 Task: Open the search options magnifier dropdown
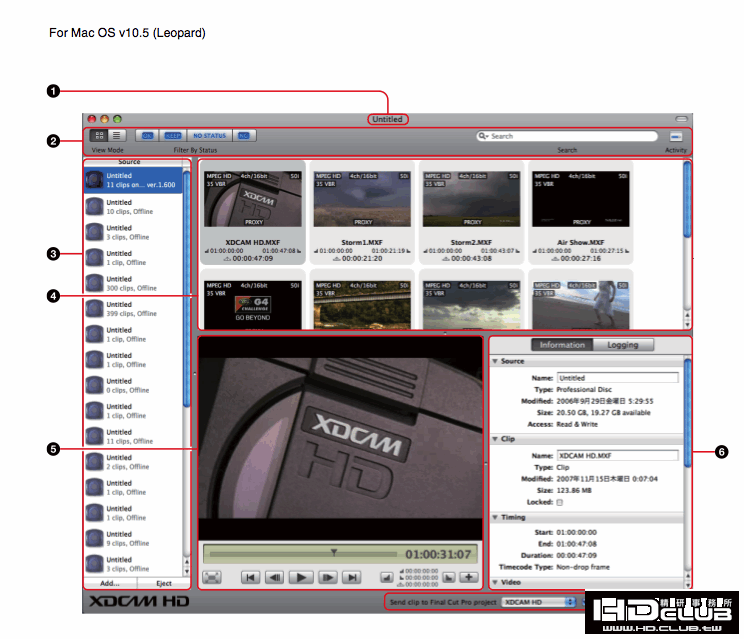click(483, 136)
